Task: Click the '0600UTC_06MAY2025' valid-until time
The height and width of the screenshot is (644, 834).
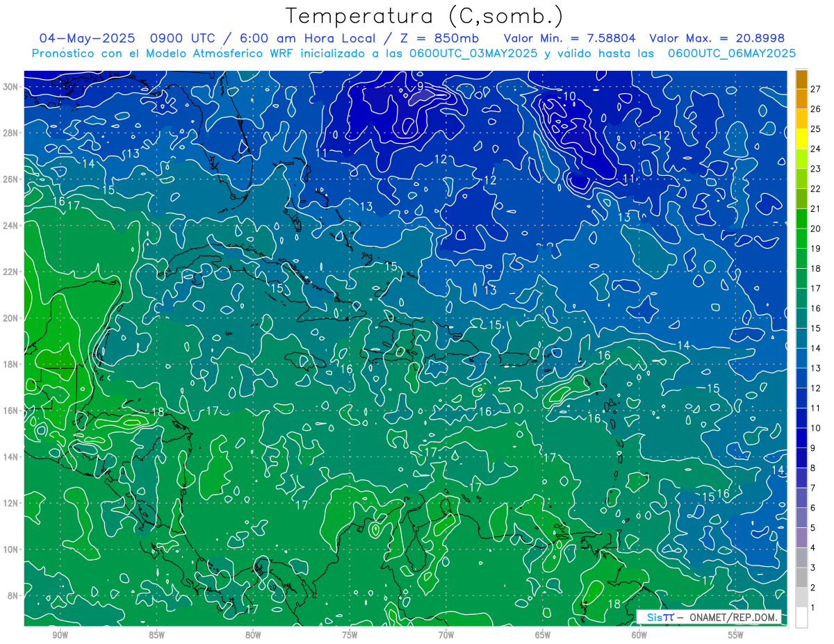Action: click(x=732, y=53)
